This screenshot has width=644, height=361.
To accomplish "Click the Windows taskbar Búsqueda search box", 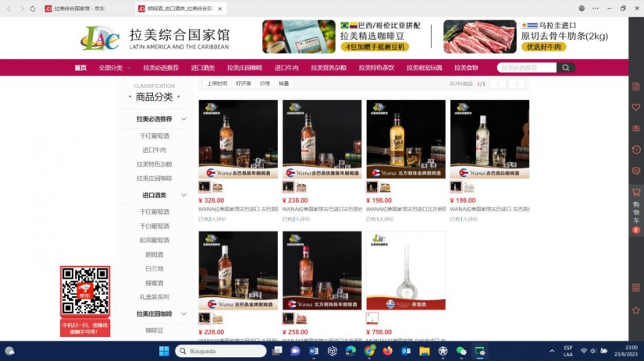I will click(x=221, y=351).
